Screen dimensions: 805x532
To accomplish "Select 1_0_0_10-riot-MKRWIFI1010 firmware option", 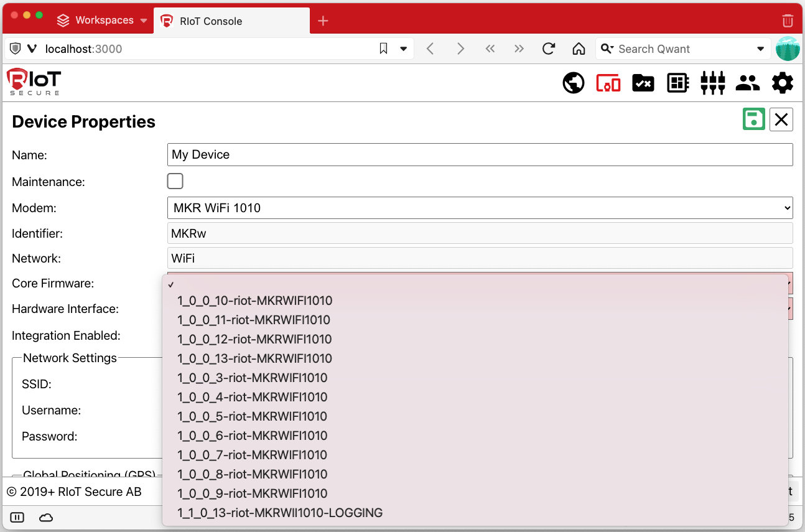I will (254, 301).
